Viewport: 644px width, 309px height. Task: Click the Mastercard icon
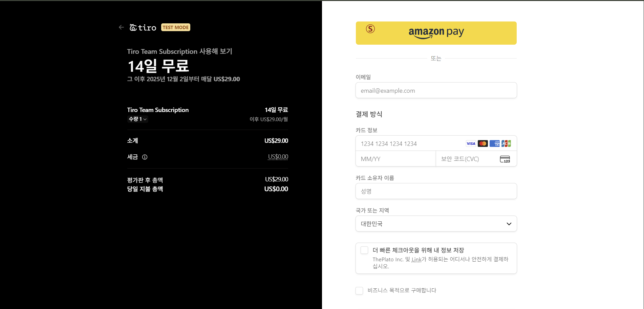point(483,144)
